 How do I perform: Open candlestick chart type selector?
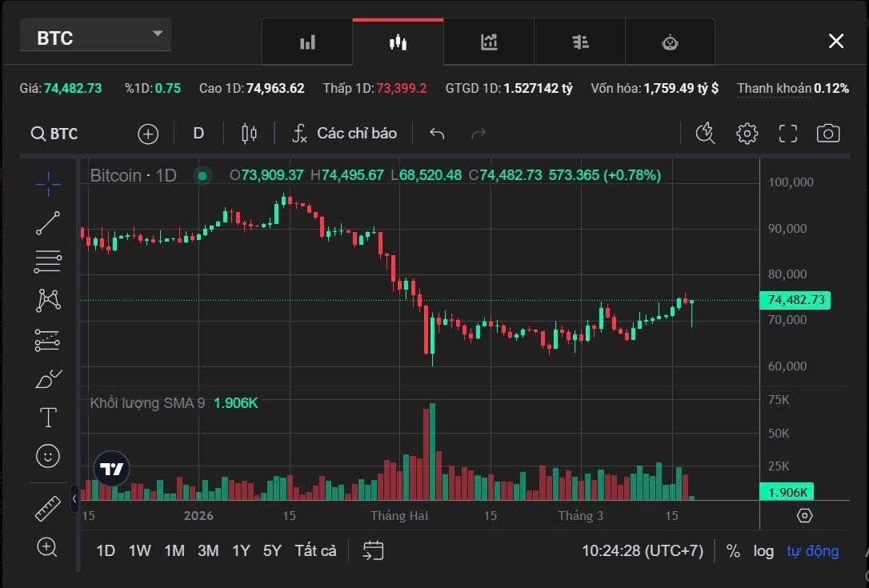[249, 134]
